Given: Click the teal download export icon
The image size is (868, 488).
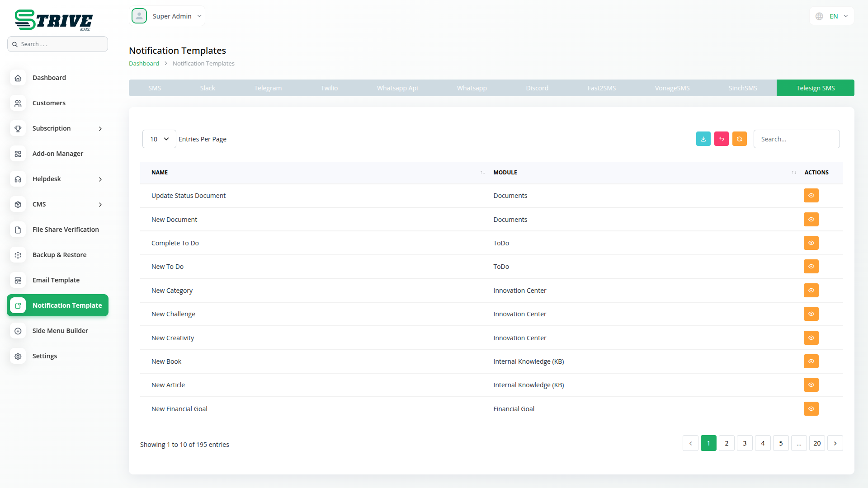Looking at the screenshot, I should [x=703, y=139].
